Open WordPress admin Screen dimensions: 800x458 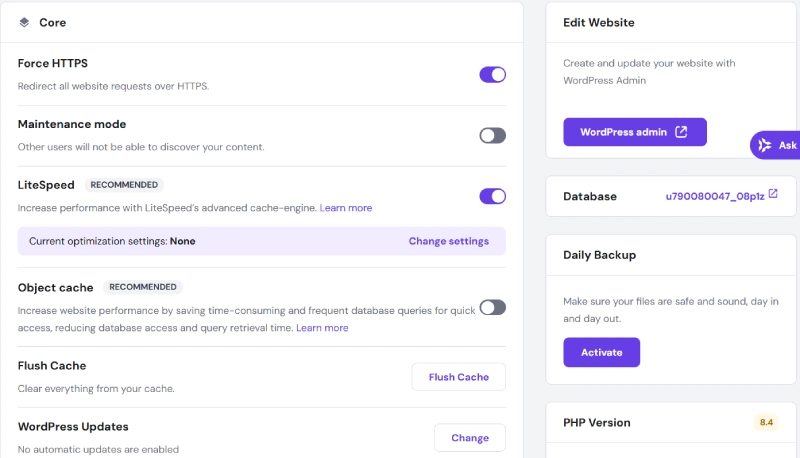[635, 132]
